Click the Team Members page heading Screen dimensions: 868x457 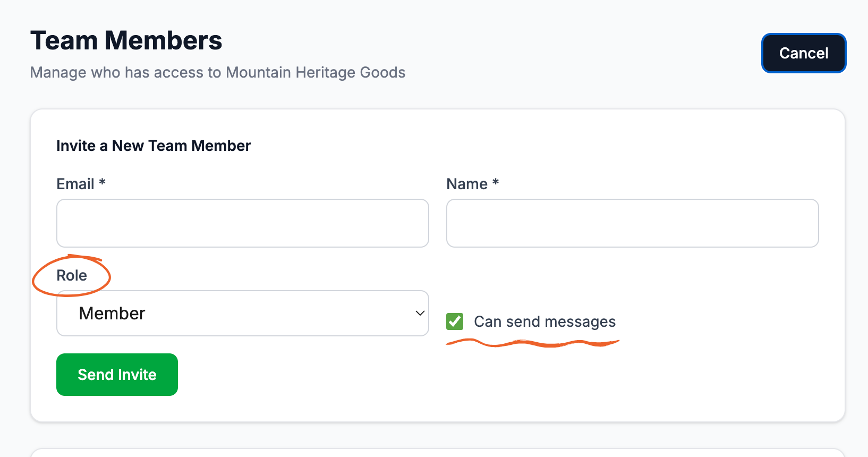click(x=126, y=40)
